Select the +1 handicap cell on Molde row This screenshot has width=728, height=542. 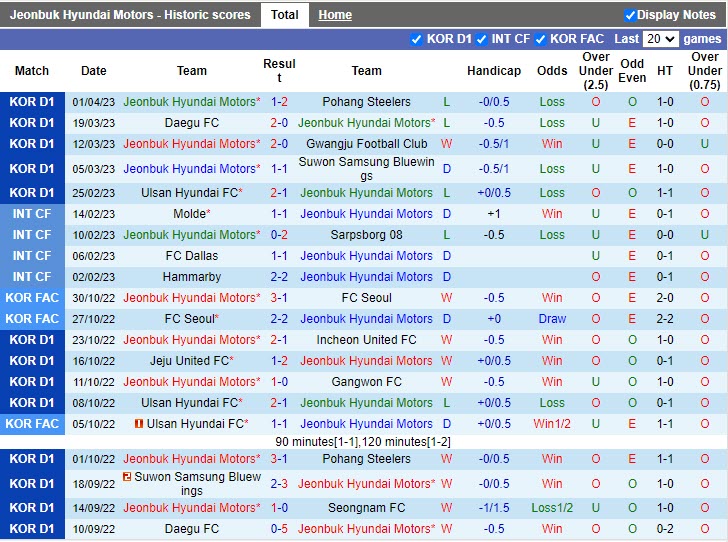(x=494, y=214)
